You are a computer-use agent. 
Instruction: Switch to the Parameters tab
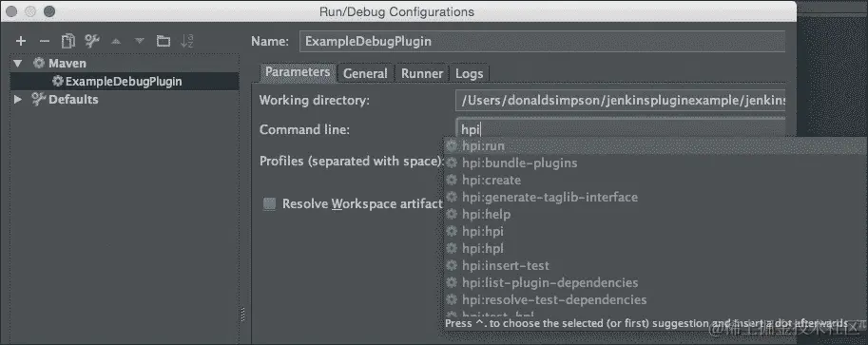298,72
